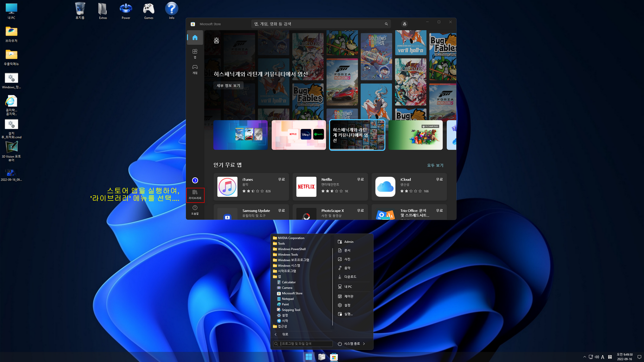
Task: Open Admin user folder in start menu
Action: tap(346, 242)
